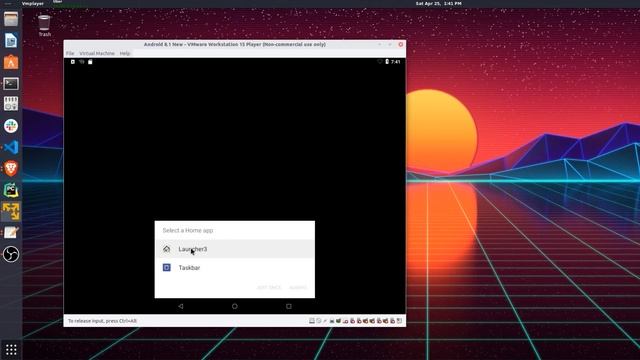Screen dimensions: 640x360
Task: Select the Trash icon on the desktop
Action: 44,26
